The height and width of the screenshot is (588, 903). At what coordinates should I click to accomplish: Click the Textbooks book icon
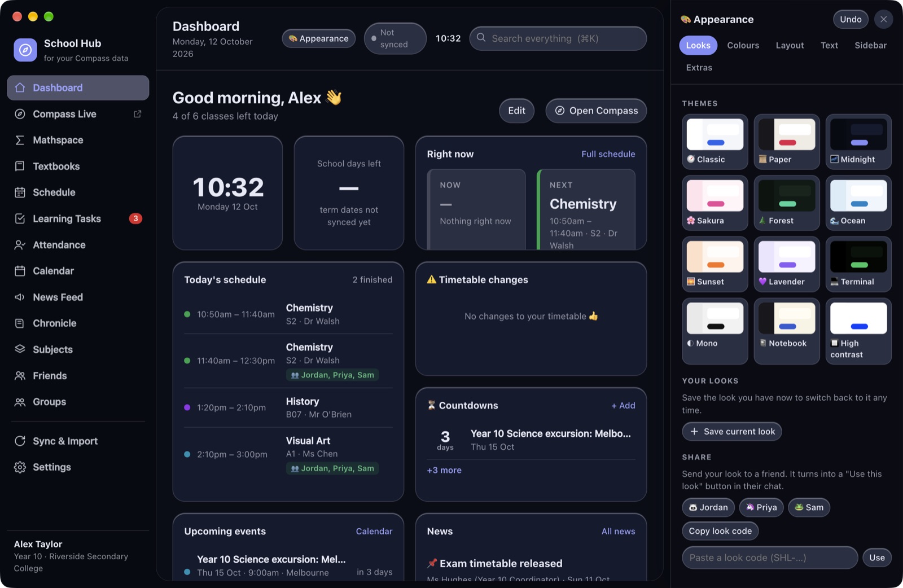click(20, 166)
